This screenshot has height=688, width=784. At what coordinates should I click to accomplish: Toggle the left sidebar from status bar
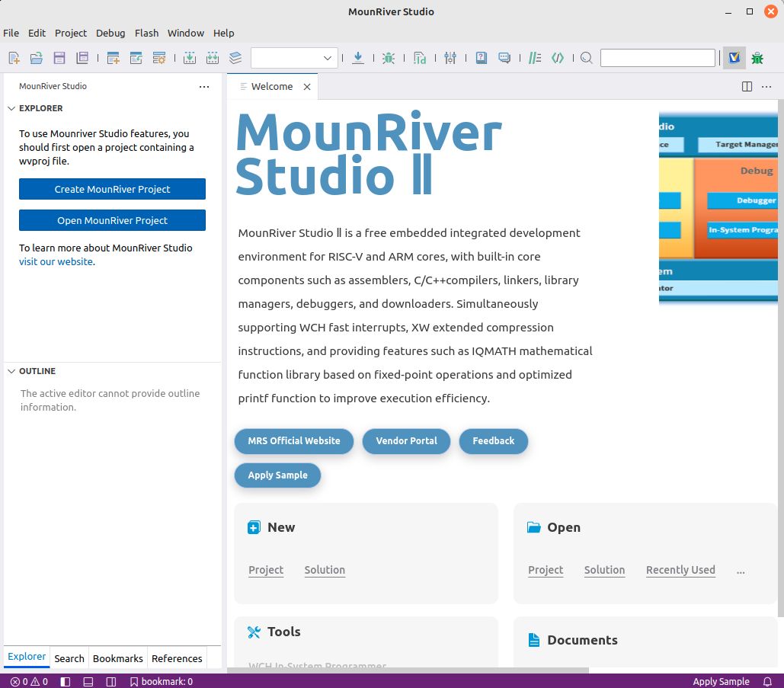click(x=66, y=681)
